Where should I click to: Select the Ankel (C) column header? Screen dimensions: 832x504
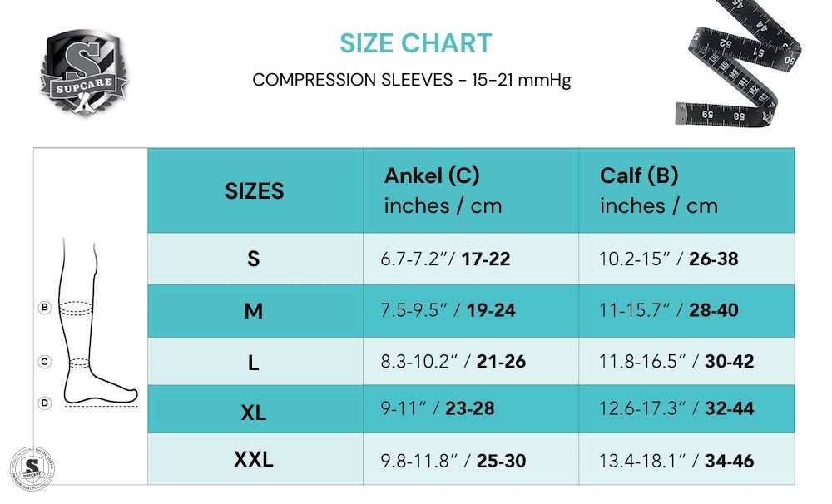click(x=443, y=190)
